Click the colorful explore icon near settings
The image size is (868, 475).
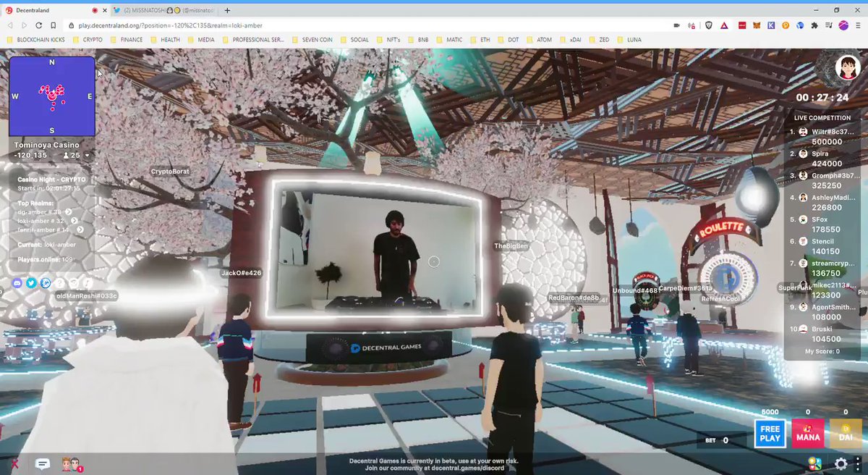[x=814, y=463]
